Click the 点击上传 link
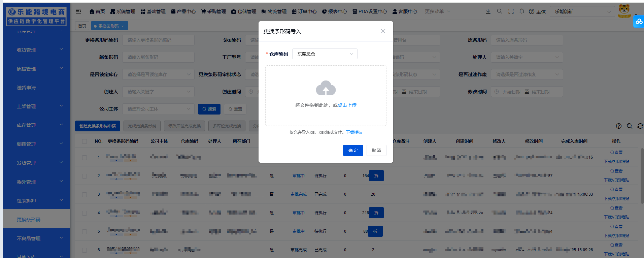Image resolution: width=644 pixels, height=258 pixels. pos(347,105)
